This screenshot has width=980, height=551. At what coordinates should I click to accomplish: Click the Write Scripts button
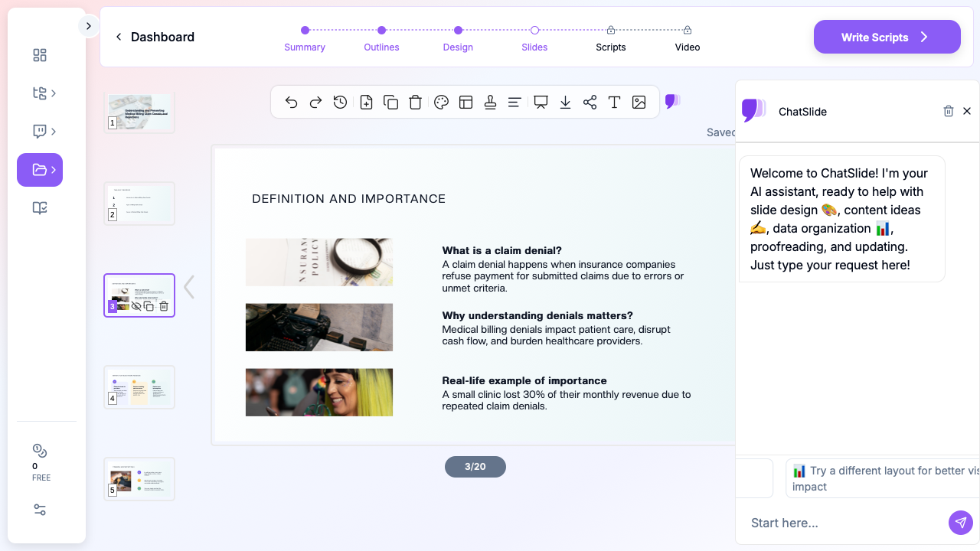(x=887, y=37)
